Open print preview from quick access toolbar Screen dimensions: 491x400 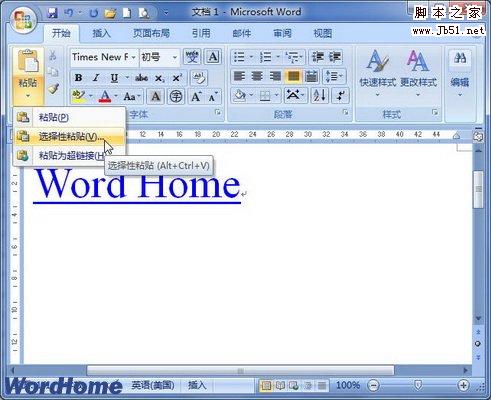144,13
